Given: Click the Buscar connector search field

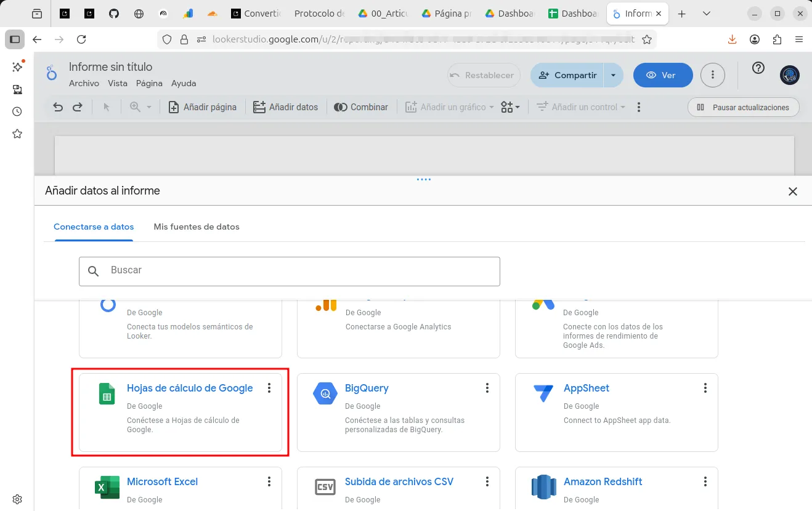Looking at the screenshot, I should pyautogui.click(x=290, y=271).
